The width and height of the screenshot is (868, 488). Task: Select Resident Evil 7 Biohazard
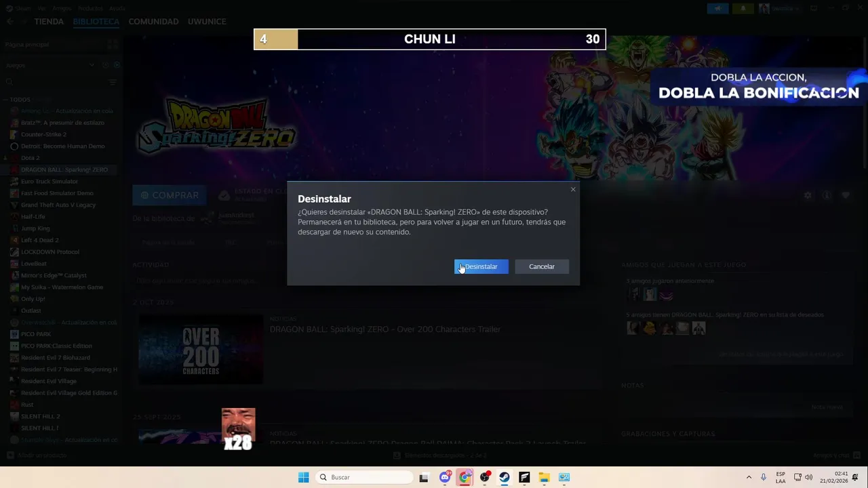click(55, 358)
